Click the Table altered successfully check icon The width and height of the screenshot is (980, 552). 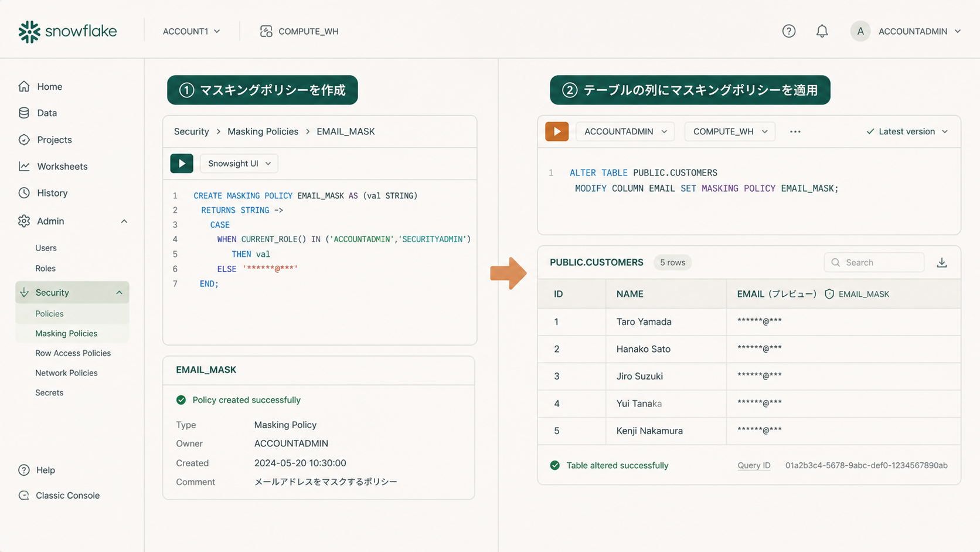click(555, 465)
